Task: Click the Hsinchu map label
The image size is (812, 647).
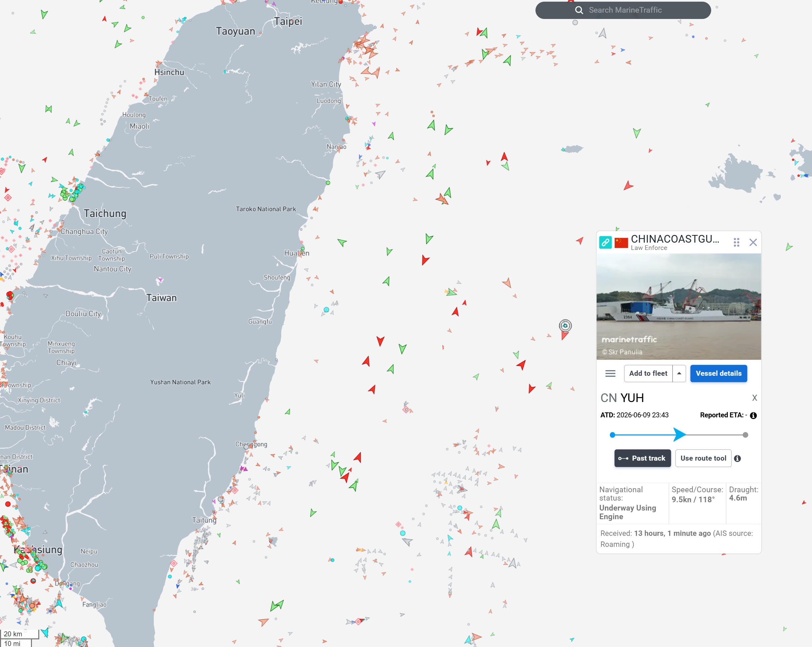Action: (169, 72)
